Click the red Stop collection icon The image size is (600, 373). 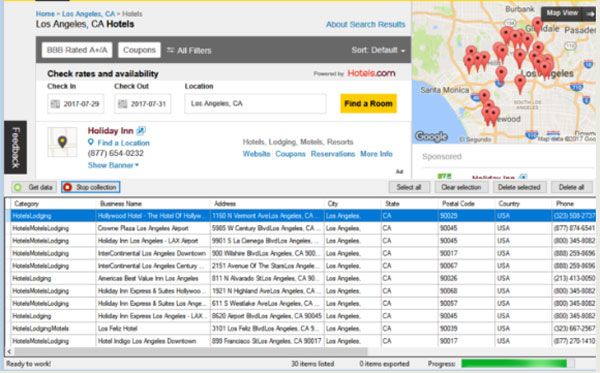pyautogui.click(x=67, y=187)
